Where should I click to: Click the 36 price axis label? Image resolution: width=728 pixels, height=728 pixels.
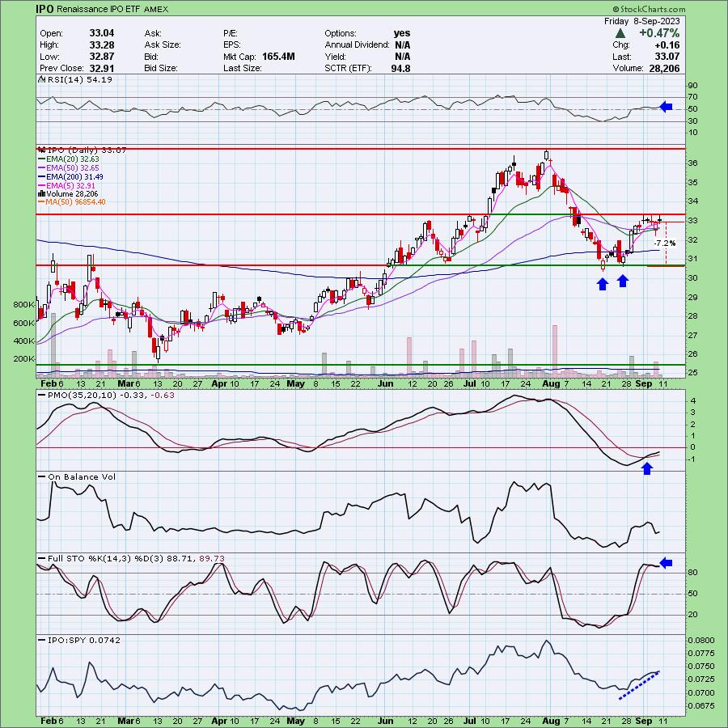pyautogui.click(x=692, y=163)
